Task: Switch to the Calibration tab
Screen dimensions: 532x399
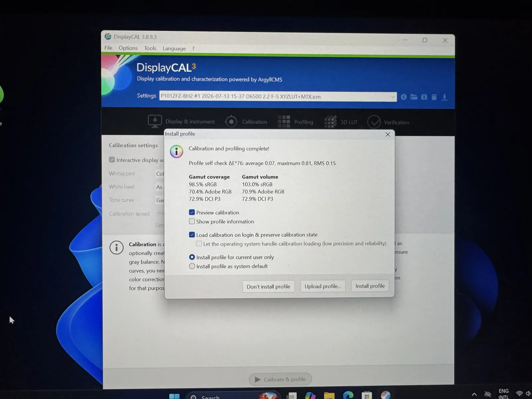Action: tap(246, 122)
